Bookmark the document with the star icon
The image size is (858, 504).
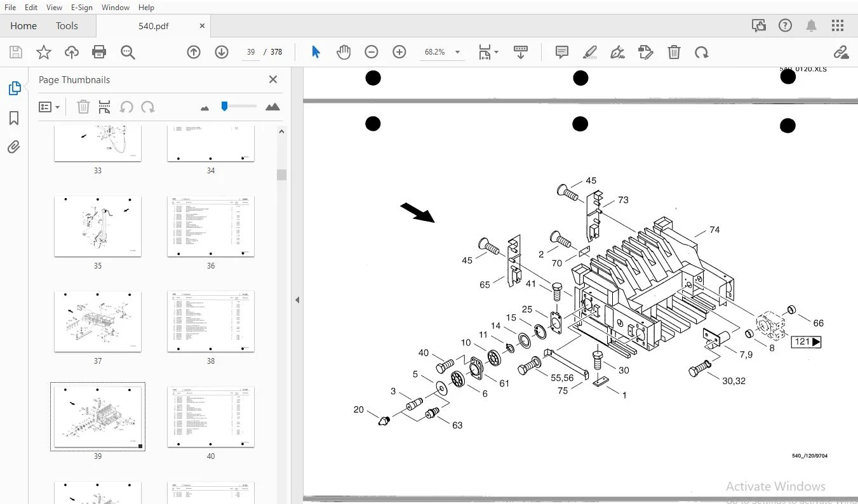coord(43,52)
